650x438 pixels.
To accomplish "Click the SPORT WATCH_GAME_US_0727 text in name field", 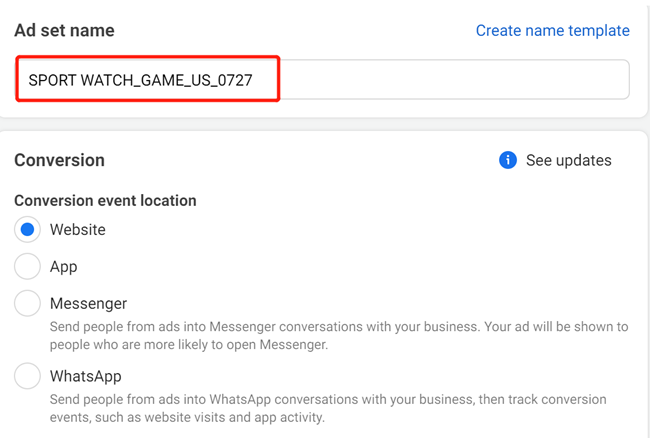I will click(140, 80).
